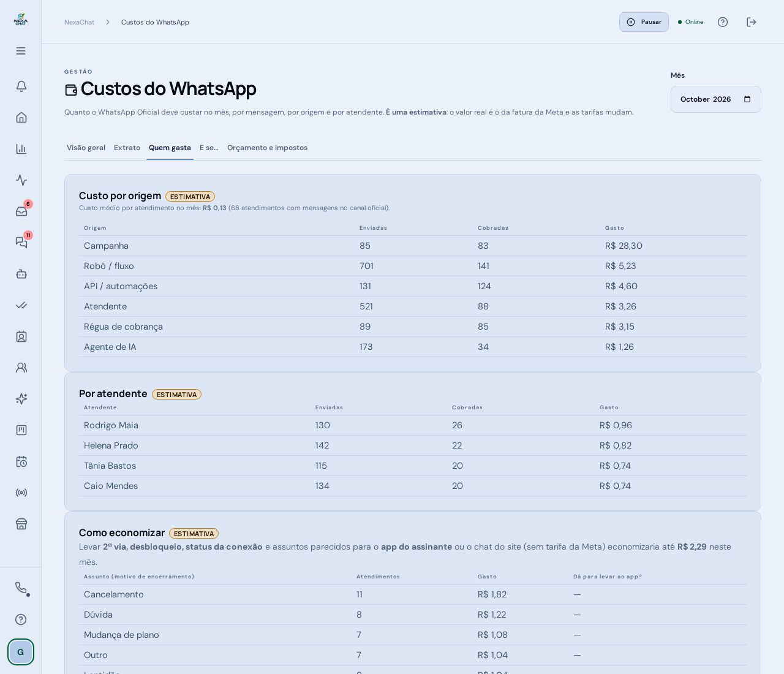Click the logout icon in top bar
Image resolution: width=784 pixels, height=674 pixels.
click(752, 22)
